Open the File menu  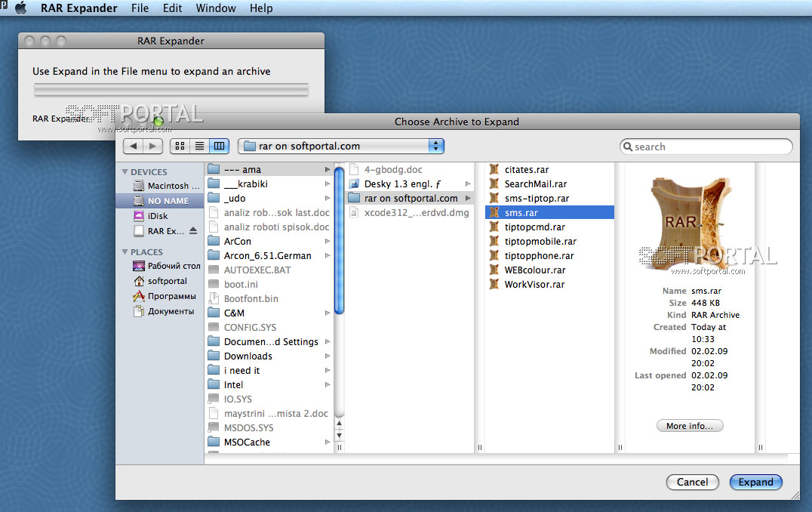pos(140,8)
